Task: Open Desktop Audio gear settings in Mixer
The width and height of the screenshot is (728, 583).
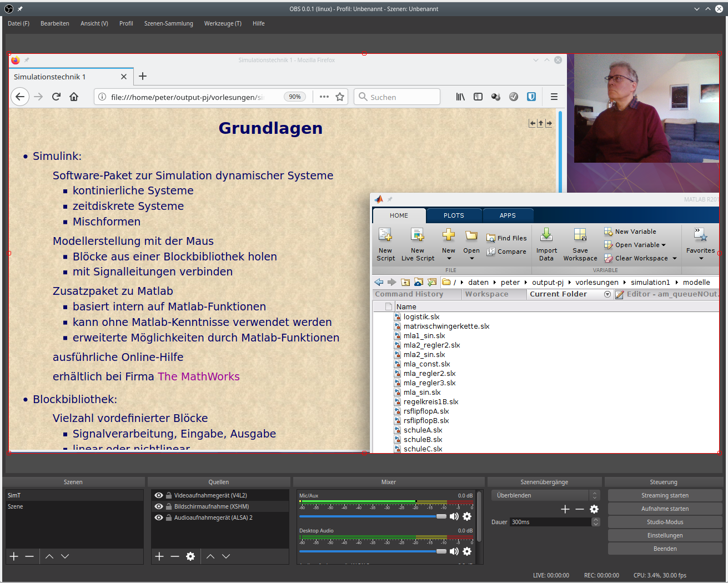Action: click(467, 551)
